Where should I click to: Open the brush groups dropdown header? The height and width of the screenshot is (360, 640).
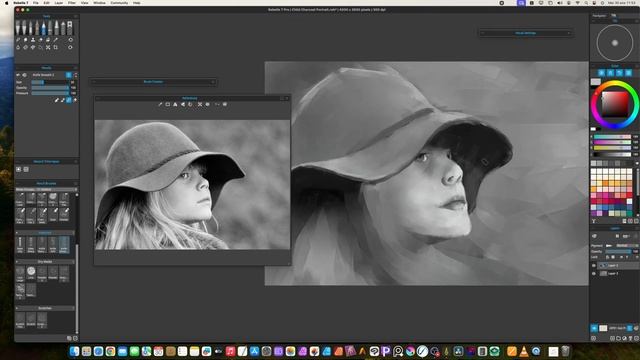click(46, 189)
